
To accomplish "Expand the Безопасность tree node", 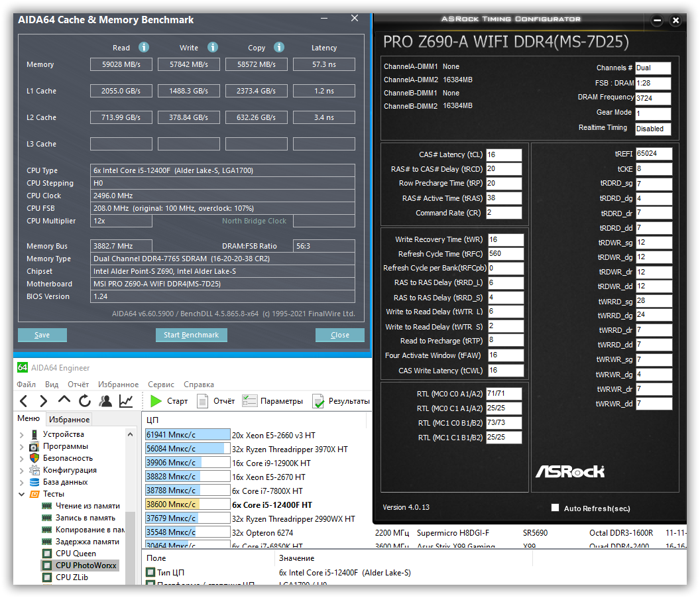I will pyautogui.click(x=21, y=458).
